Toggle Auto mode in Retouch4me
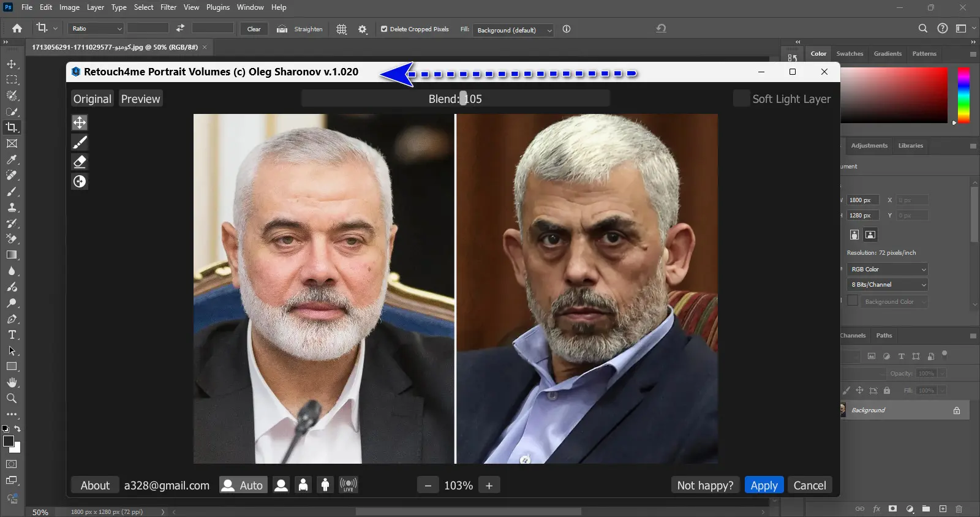This screenshot has height=517, width=980. (x=243, y=485)
